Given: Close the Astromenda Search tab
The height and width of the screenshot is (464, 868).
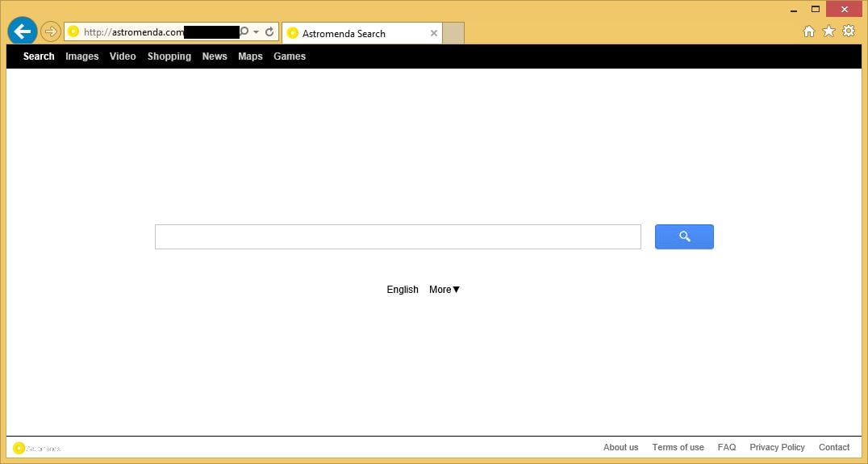Looking at the screenshot, I should [x=434, y=33].
